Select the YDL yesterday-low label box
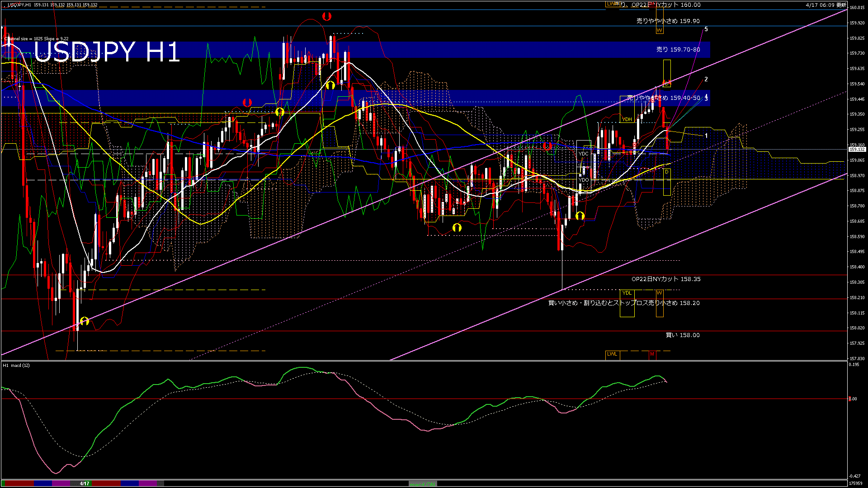The height and width of the screenshot is (488, 868). pos(627,293)
